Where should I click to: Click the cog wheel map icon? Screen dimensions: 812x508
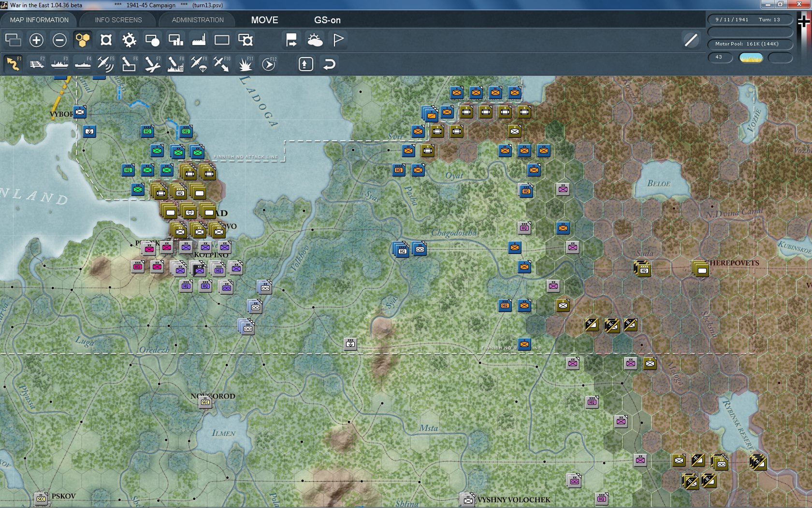click(129, 40)
